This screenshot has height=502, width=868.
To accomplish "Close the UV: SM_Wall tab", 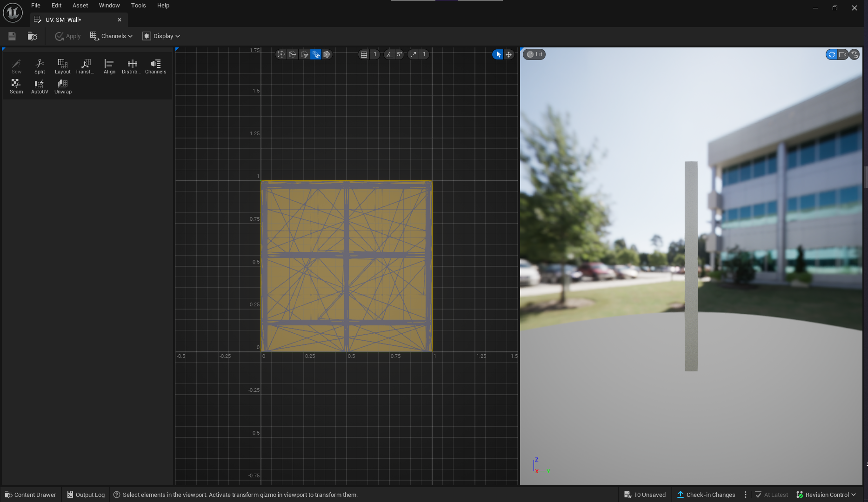I will 120,20.
